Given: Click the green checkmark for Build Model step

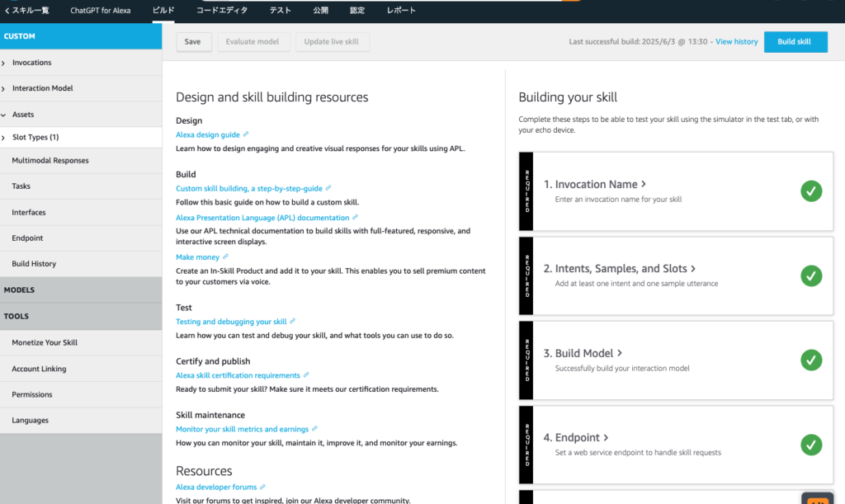Looking at the screenshot, I should 811,360.
